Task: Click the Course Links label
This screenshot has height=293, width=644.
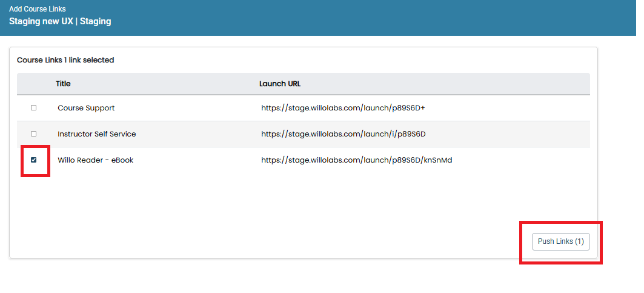Action: point(39,60)
